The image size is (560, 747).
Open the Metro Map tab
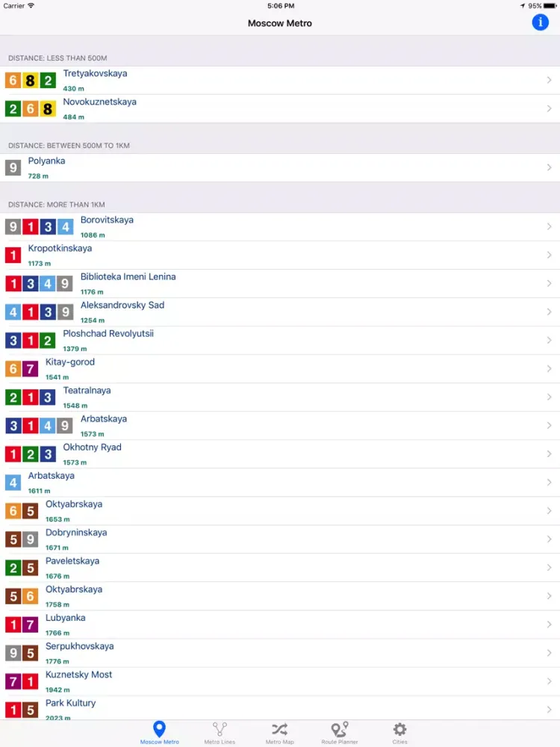click(x=279, y=733)
